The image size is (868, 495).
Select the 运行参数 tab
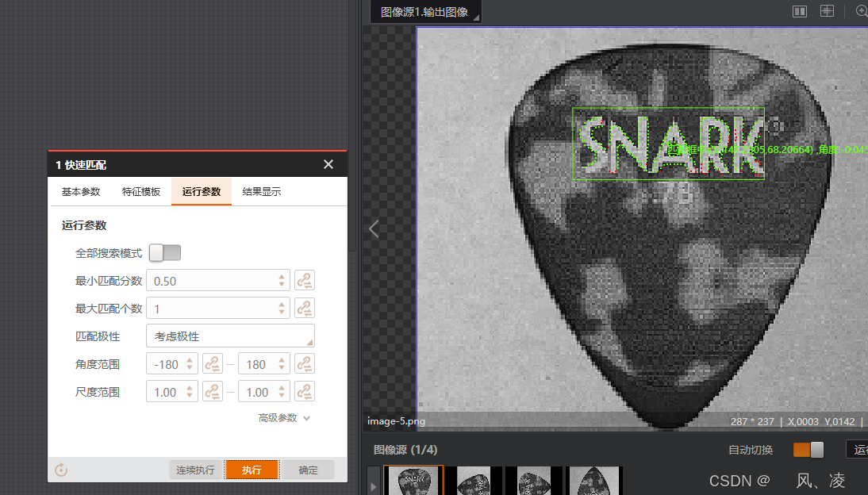[202, 192]
